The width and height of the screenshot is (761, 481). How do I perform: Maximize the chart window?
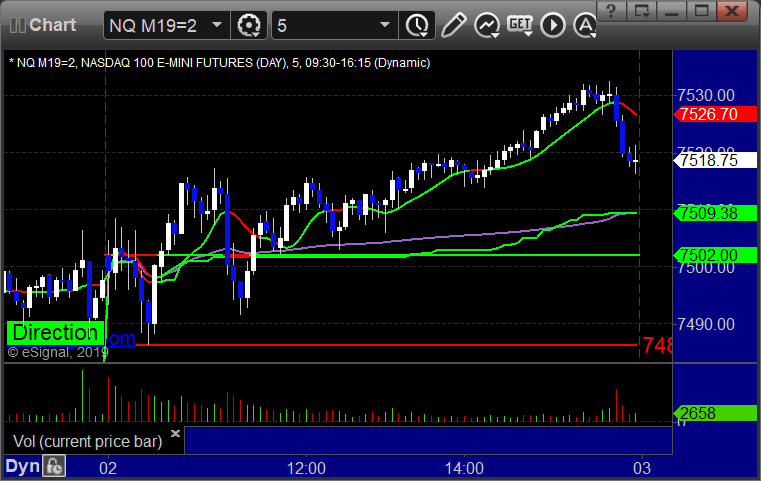701,11
